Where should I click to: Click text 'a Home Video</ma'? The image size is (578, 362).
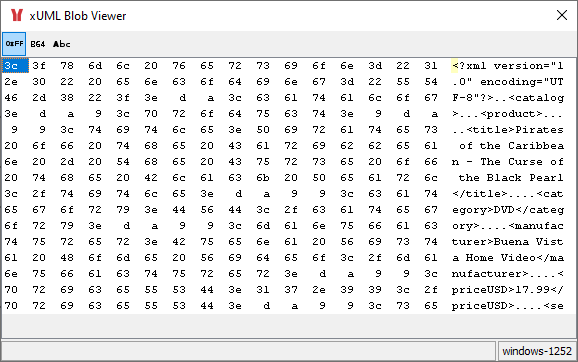[x=508, y=258]
